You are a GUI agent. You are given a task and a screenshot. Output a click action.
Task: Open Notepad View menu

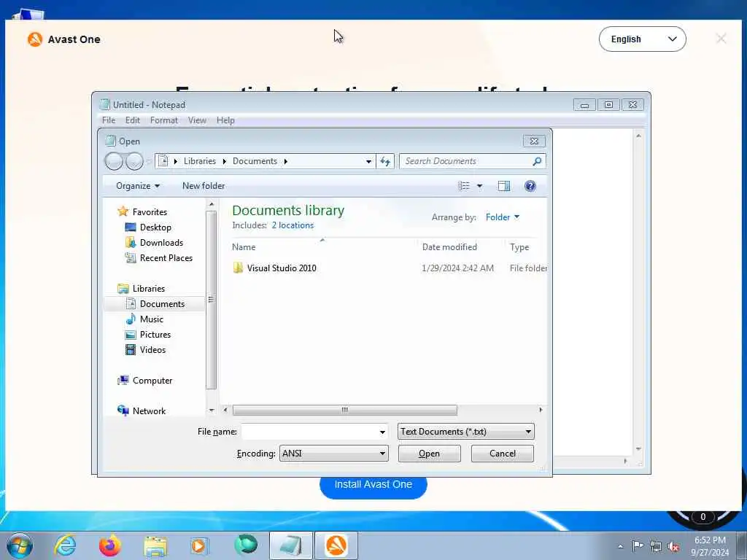tap(197, 120)
